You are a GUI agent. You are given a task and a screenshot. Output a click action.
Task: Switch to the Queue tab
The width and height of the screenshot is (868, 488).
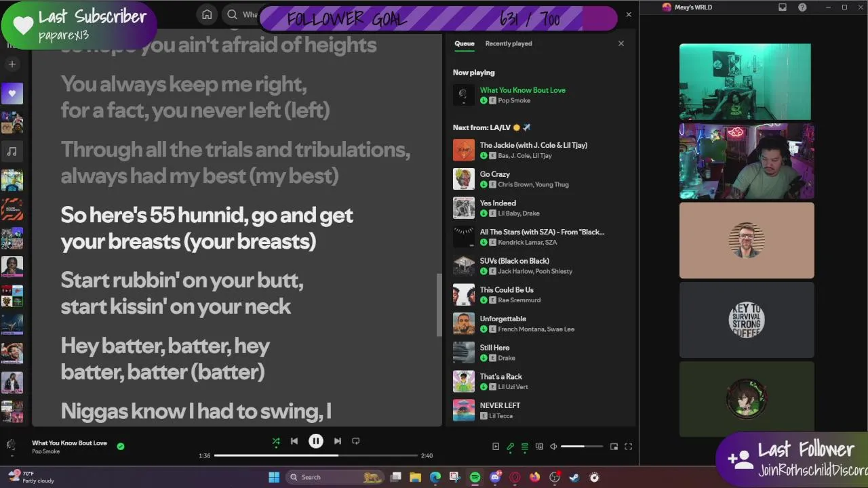(465, 43)
